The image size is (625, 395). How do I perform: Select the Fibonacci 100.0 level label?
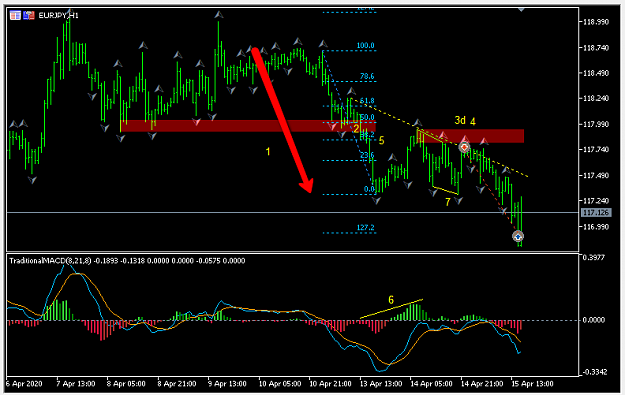coord(365,45)
